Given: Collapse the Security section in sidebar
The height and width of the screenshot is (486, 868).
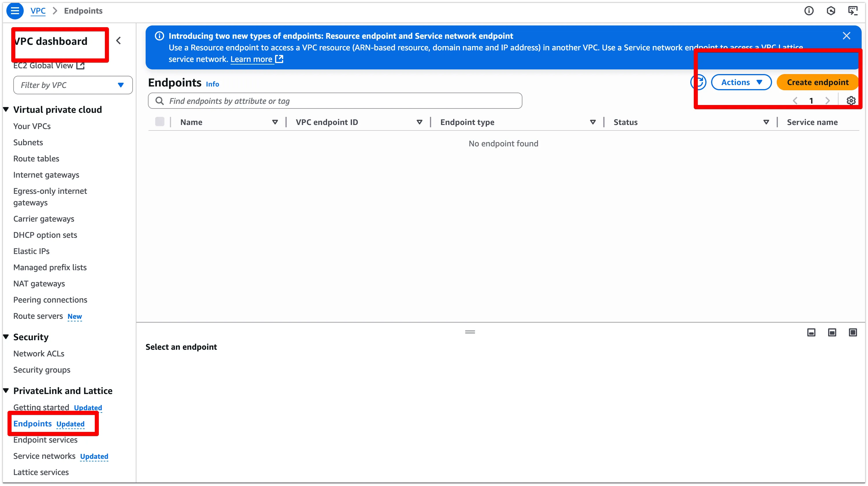Looking at the screenshot, I should coord(6,337).
